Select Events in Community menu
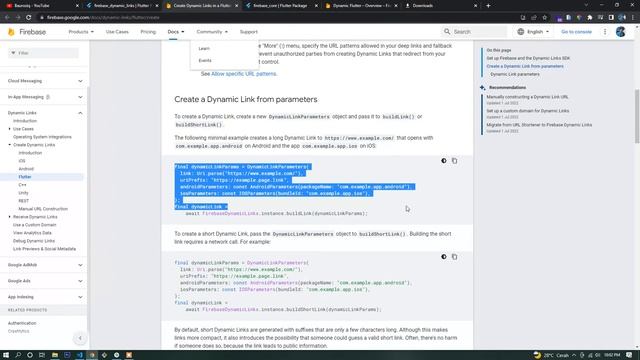The image size is (640, 360). tap(205, 60)
